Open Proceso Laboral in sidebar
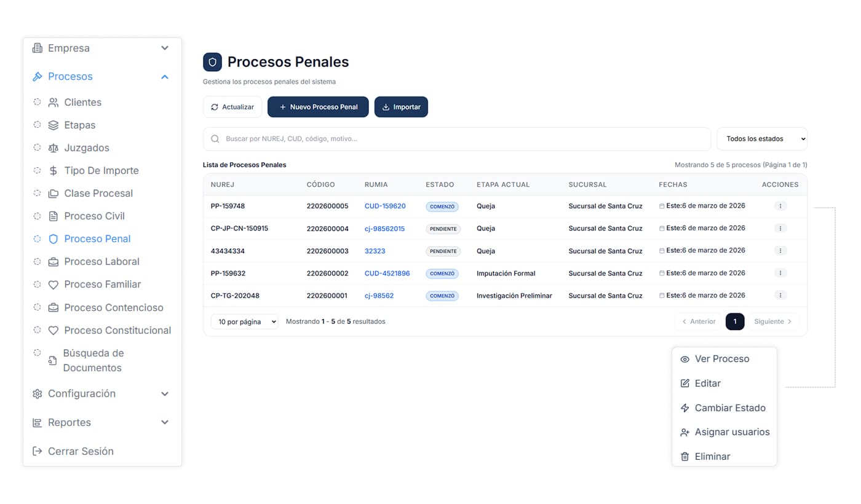The image size is (861, 504). click(x=102, y=262)
